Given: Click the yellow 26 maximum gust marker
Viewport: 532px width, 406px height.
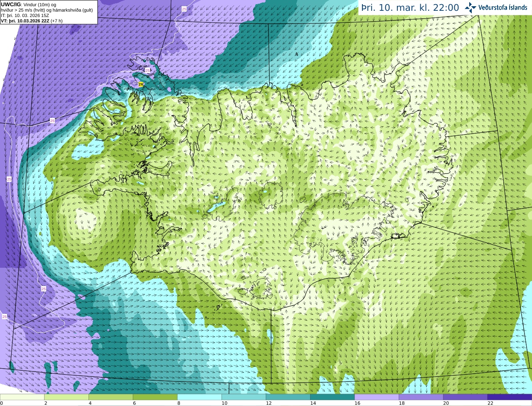Looking at the screenshot, I should tap(141, 84).
